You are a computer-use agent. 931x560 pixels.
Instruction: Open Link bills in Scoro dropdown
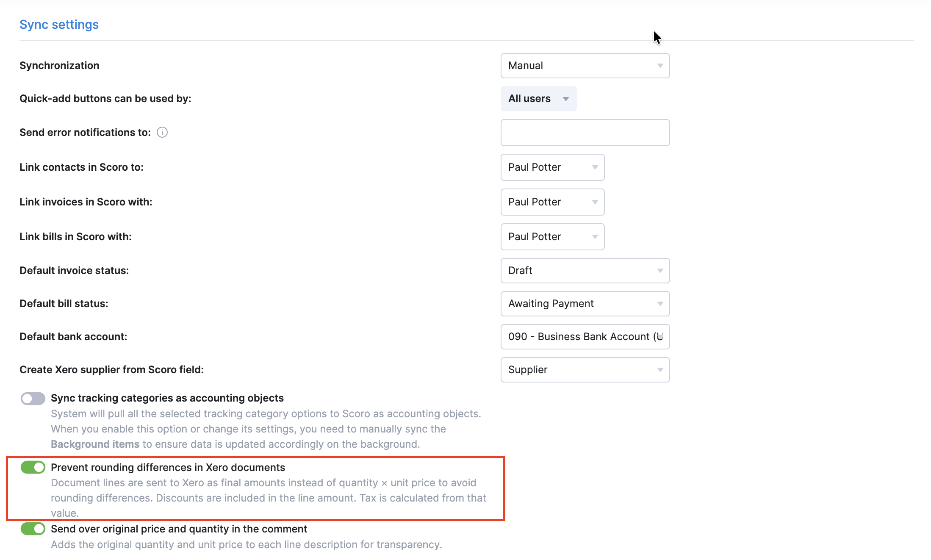tap(552, 237)
